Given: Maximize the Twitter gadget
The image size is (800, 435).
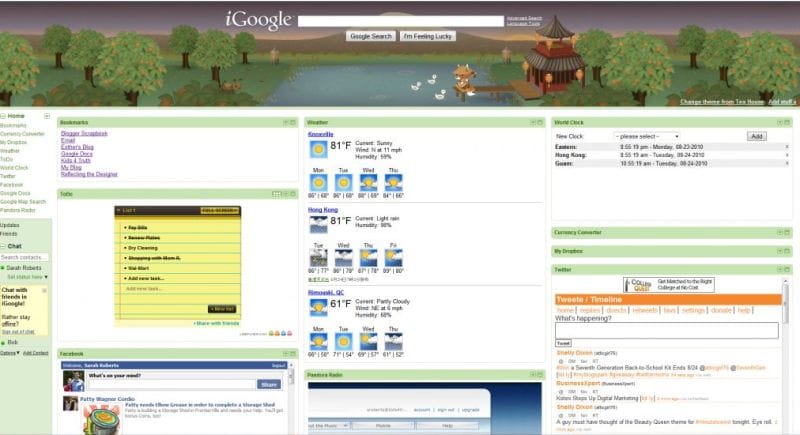Looking at the screenshot, I should (787, 269).
